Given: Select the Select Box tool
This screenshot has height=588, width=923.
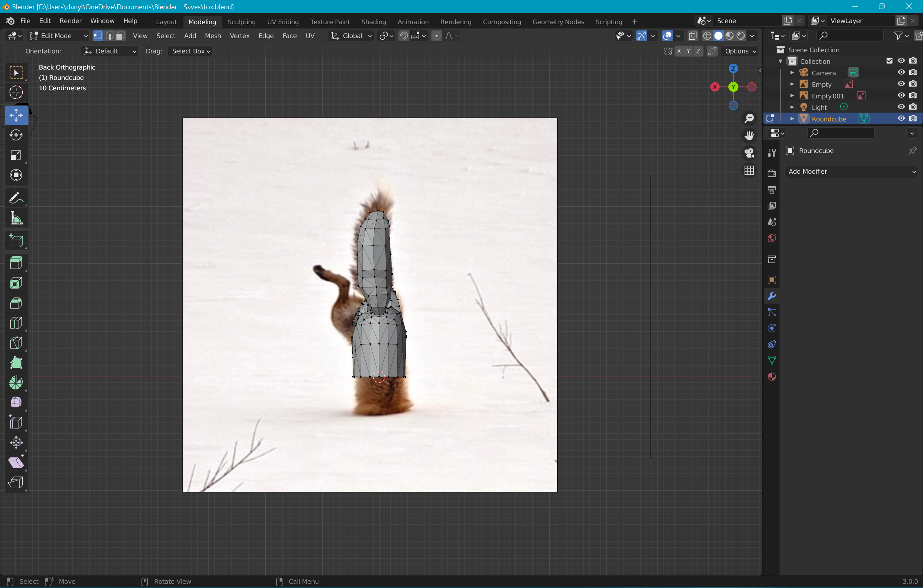Looking at the screenshot, I should click(x=16, y=72).
